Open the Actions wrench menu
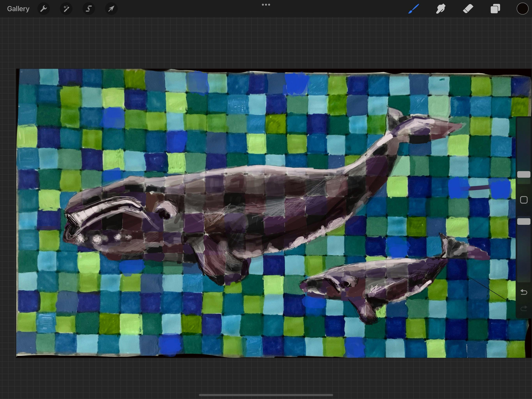 (44, 9)
